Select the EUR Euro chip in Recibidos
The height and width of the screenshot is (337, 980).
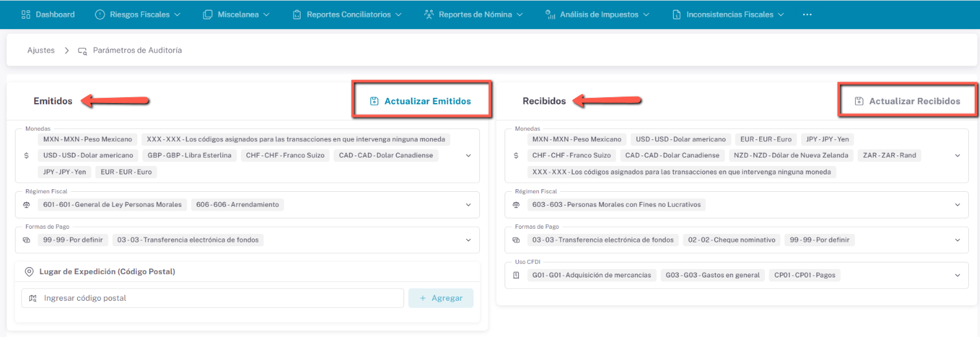[766, 139]
